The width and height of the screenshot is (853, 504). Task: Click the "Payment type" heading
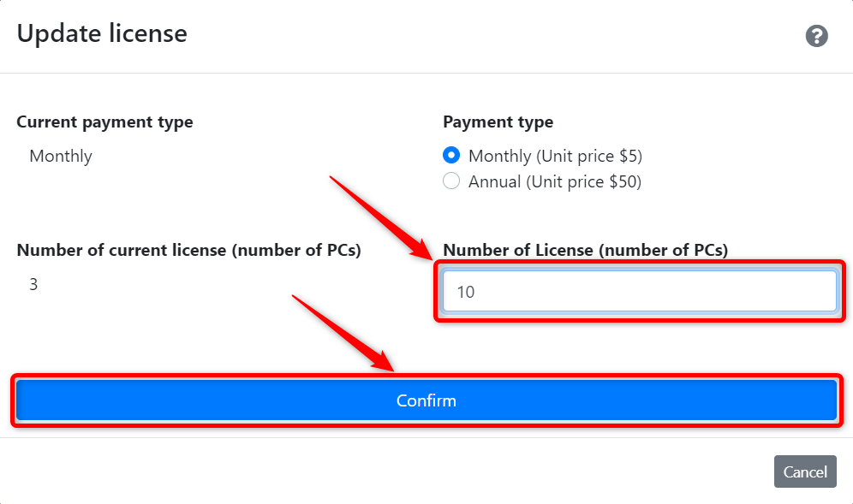(x=498, y=122)
